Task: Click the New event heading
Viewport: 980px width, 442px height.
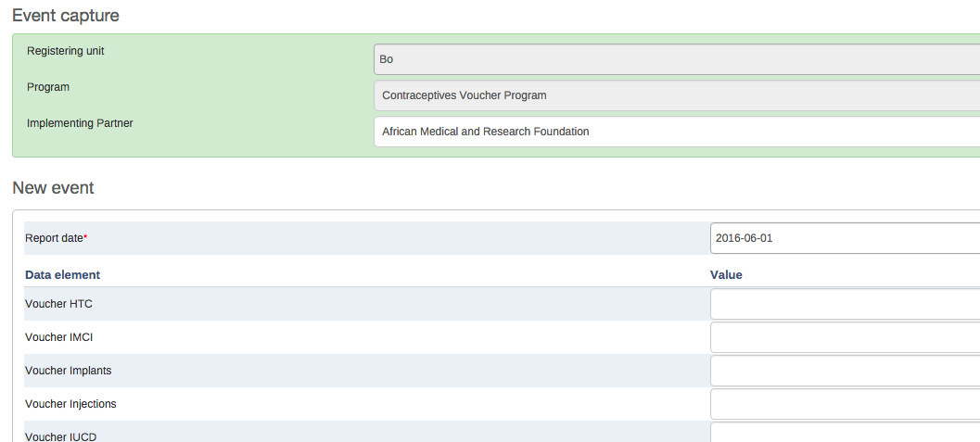Action: pyautogui.click(x=53, y=188)
